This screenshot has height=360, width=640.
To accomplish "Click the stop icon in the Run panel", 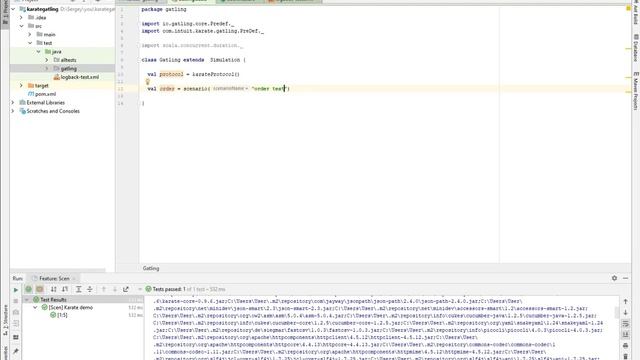I will 16,301.
